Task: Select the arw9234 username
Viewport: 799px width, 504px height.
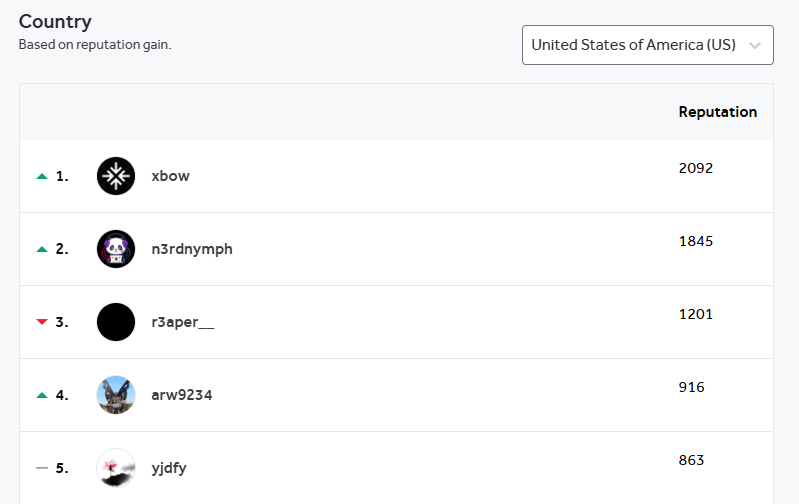Action: 182,395
